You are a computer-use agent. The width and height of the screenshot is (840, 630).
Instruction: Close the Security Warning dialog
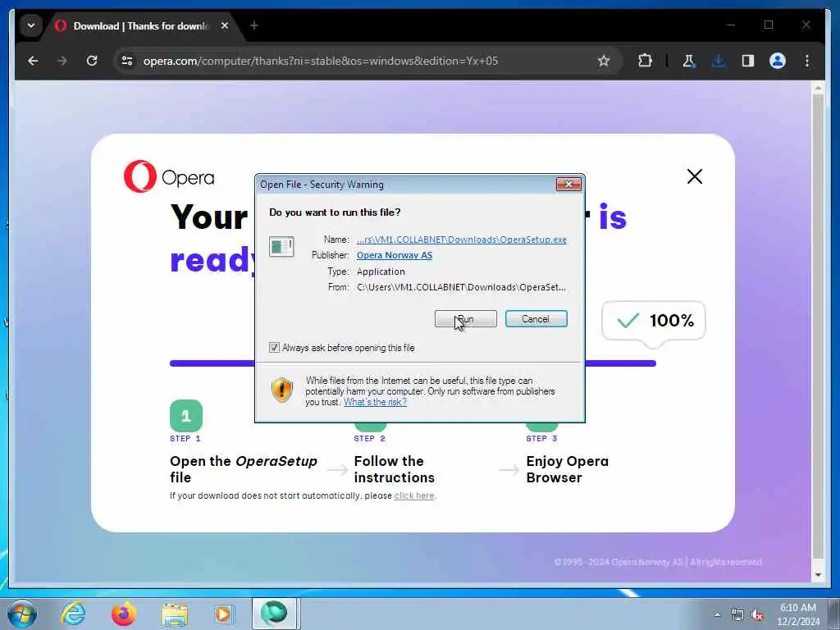[x=568, y=185]
